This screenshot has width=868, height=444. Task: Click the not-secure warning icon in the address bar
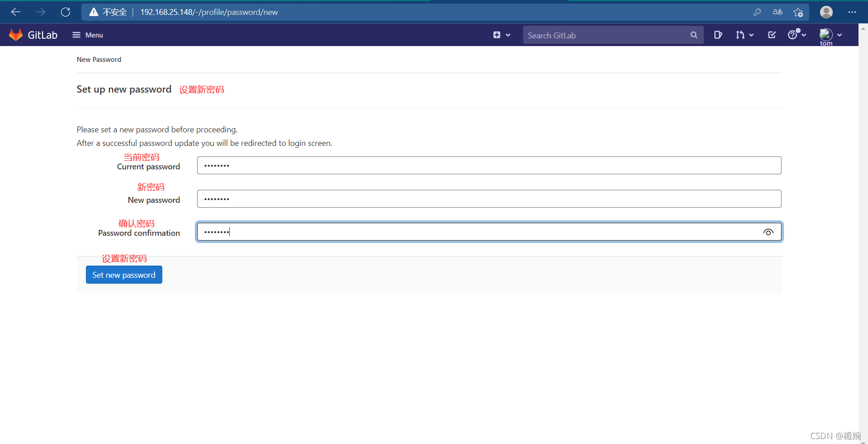coord(94,12)
